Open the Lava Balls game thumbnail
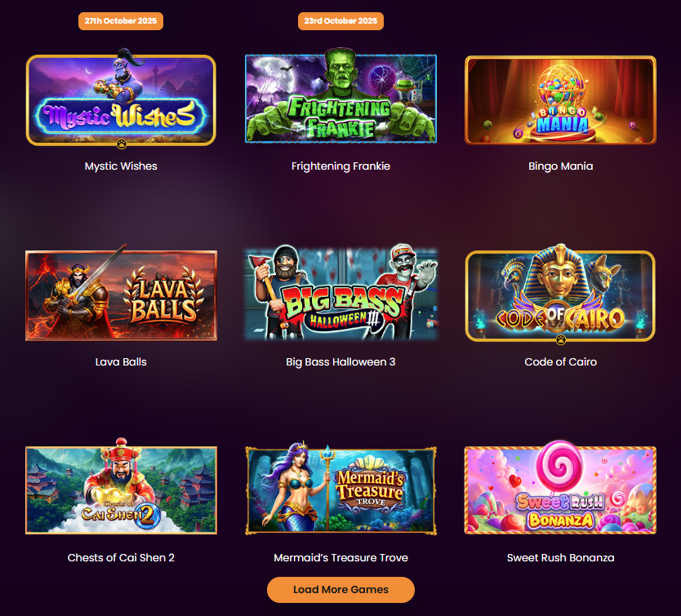681x616 pixels. [x=121, y=293]
